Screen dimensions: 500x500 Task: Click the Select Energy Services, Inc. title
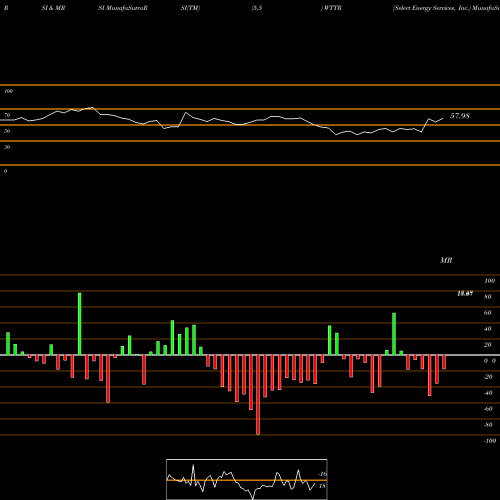click(432, 8)
